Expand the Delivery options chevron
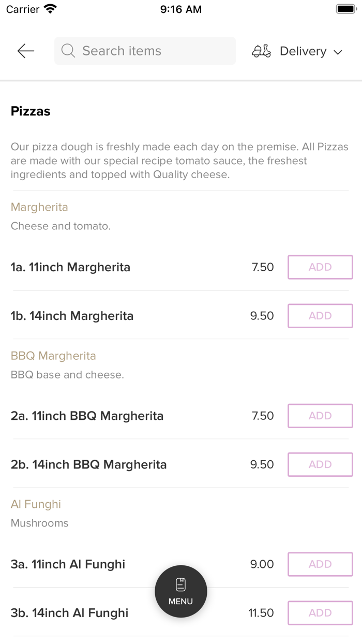The height and width of the screenshot is (644, 362). point(338,52)
